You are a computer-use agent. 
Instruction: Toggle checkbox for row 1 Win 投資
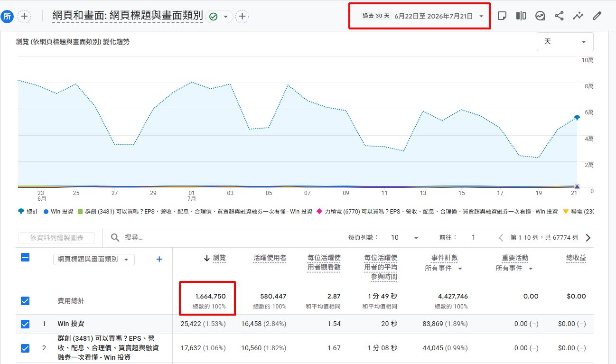point(25,324)
